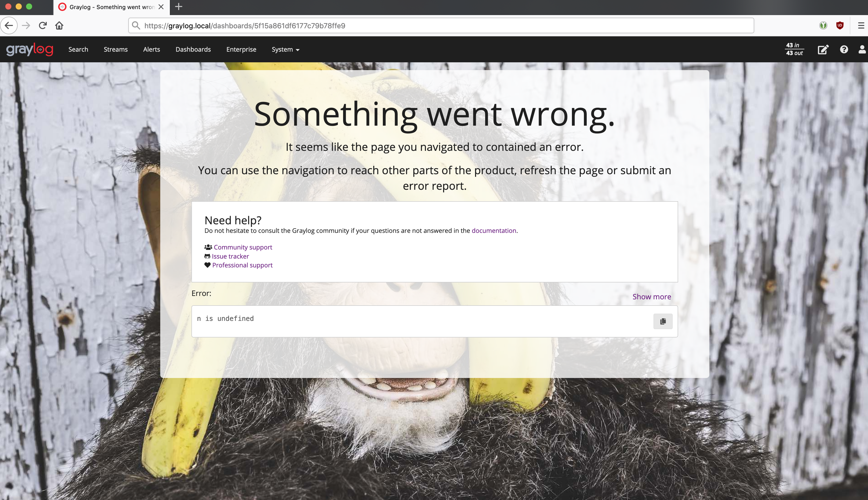Go forward in browser history
The width and height of the screenshot is (868, 500).
(x=26, y=25)
